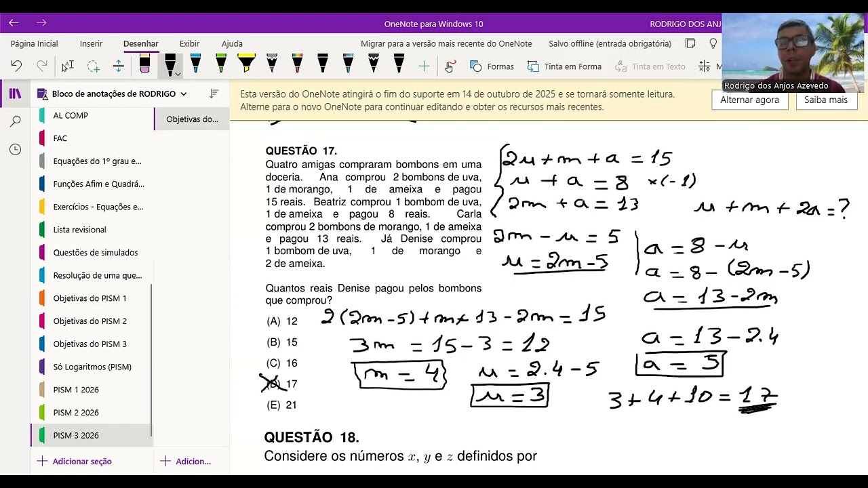Image resolution: width=868 pixels, height=488 pixels.
Task: Open the PISM 2 2026 section
Action: tap(92, 412)
